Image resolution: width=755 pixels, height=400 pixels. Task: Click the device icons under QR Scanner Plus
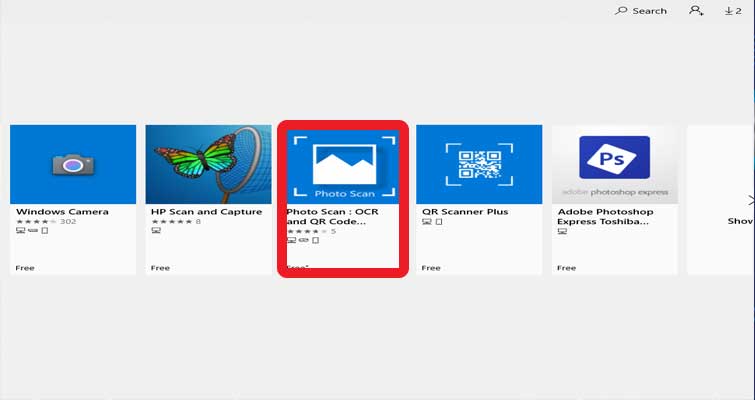pyautogui.click(x=432, y=222)
